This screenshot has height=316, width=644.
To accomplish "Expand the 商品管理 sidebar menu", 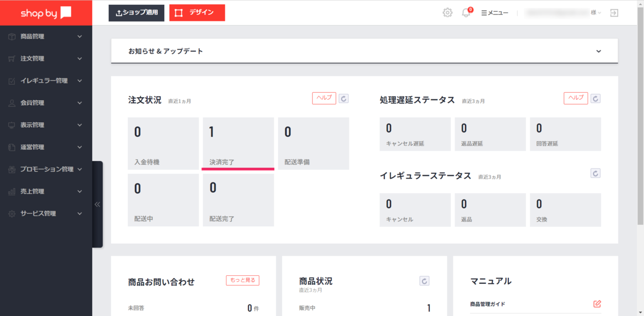I will coord(46,36).
